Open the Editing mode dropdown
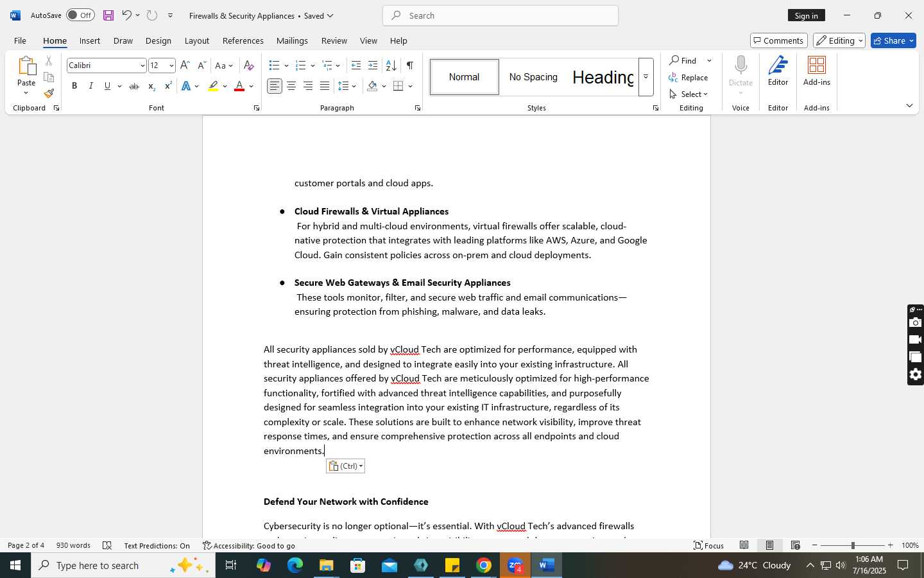This screenshot has height=578, width=924. [x=839, y=40]
